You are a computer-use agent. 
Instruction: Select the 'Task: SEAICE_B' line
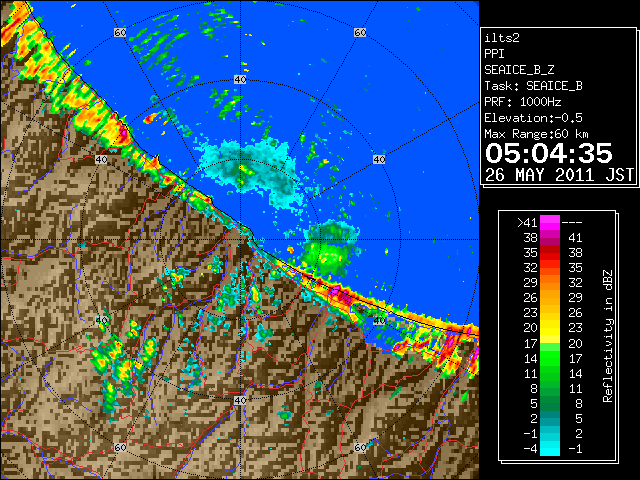pyautogui.click(x=533, y=86)
